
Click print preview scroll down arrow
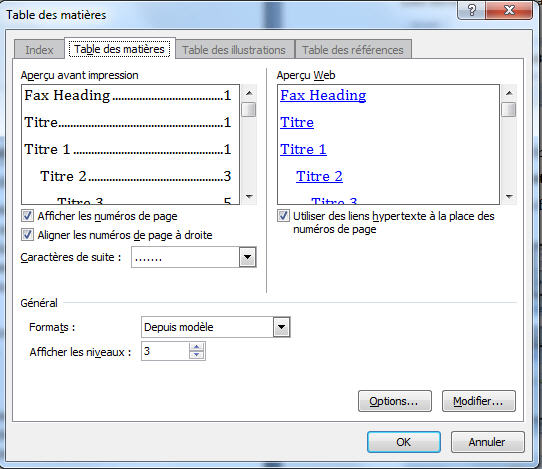(x=249, y=197)
